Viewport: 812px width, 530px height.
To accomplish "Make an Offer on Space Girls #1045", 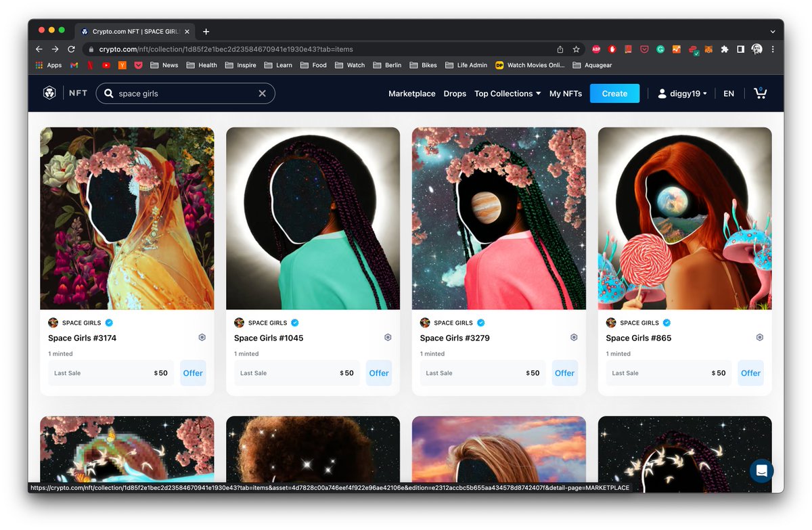I will point(379,373).
